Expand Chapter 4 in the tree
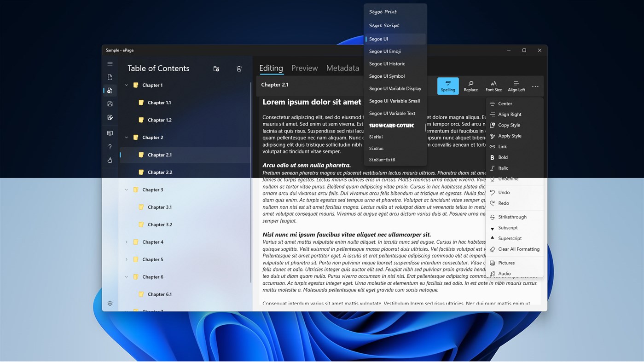The height and width of the screenshot is (362, 644). [126, 241]
